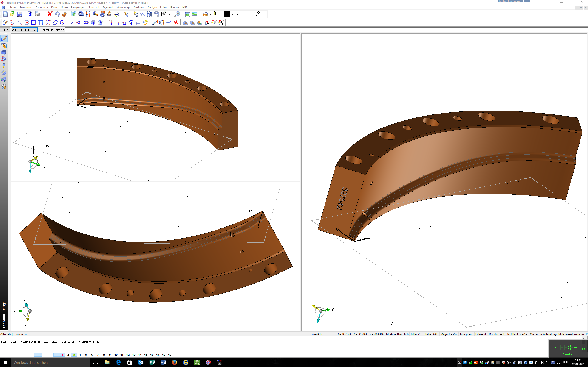Click the ANDERE REFERENZ button
This screenshot has width=588, height=367.
pyautogui.click(x=25, y=30)
